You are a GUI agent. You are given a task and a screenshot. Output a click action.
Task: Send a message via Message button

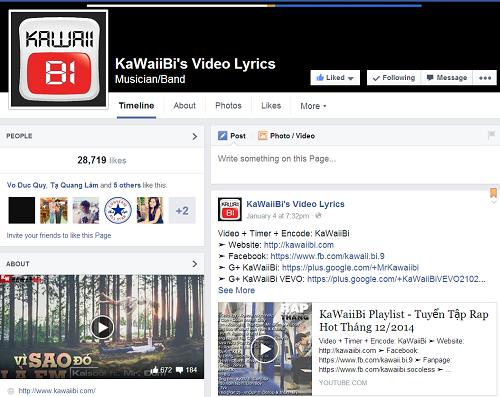coord(447,78)
